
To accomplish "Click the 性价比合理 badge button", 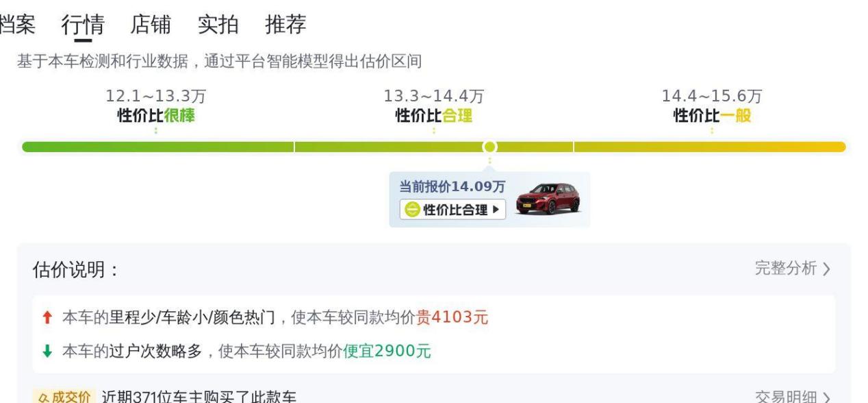I will click(452, 209).
